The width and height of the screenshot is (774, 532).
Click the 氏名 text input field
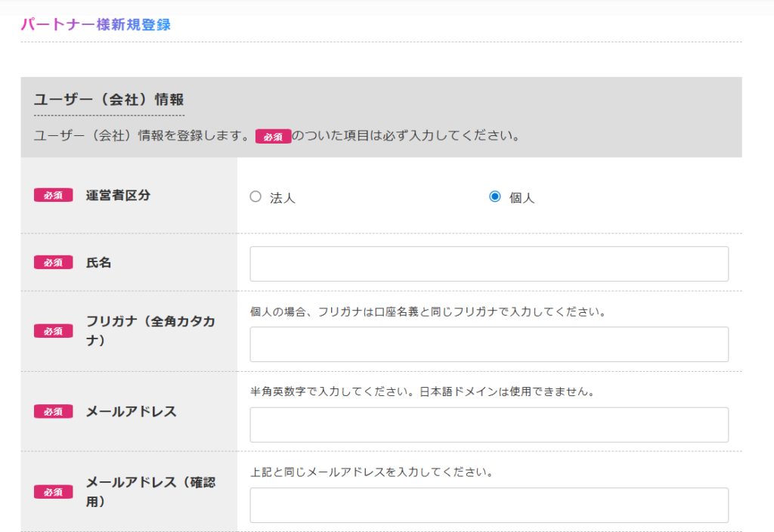pos(489,264)
